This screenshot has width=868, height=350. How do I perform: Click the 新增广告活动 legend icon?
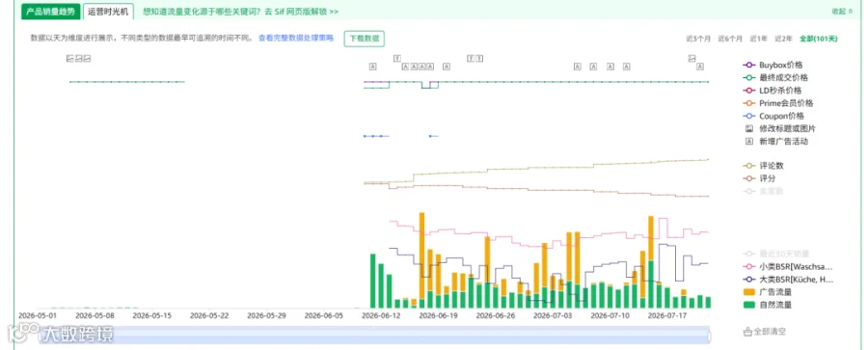point(749,141)
